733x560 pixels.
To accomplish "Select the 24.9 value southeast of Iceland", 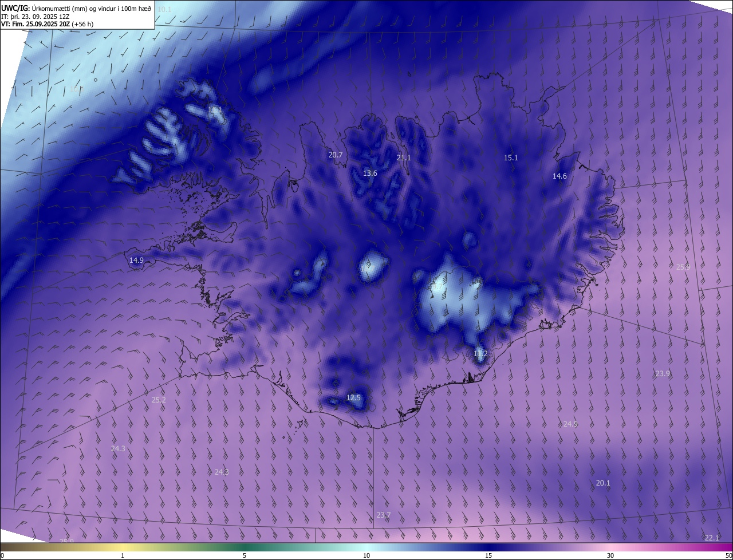I will [570, 424].
